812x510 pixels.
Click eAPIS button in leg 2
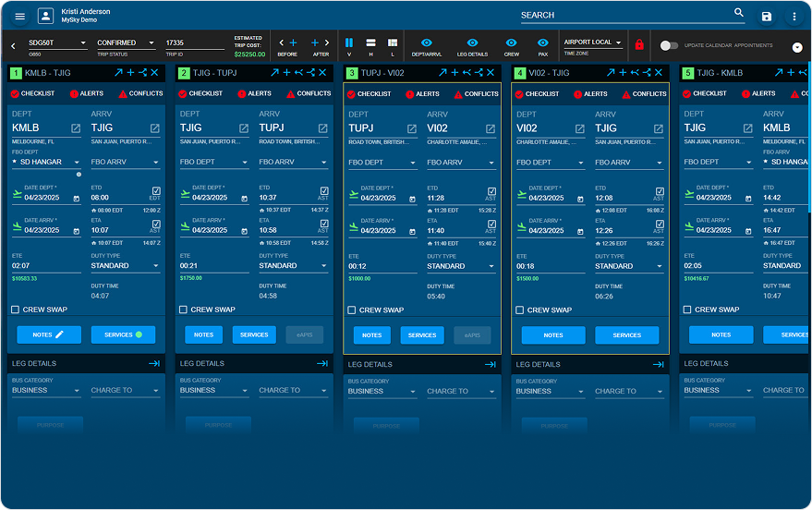[305, 335]
